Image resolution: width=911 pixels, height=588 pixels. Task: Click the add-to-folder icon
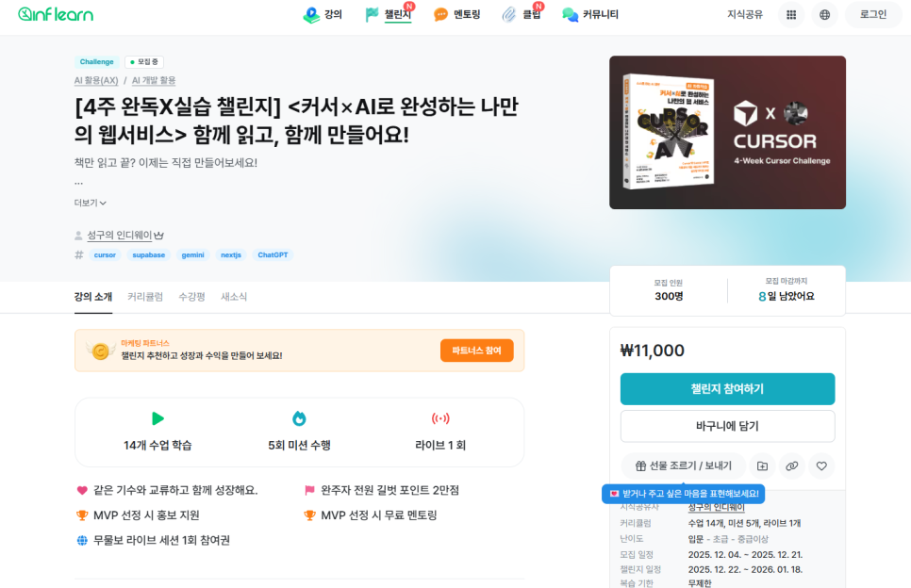(x=762, y=466)
